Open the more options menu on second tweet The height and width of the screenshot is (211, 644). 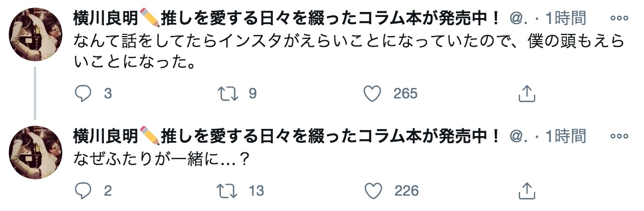[x=620, y=136]
